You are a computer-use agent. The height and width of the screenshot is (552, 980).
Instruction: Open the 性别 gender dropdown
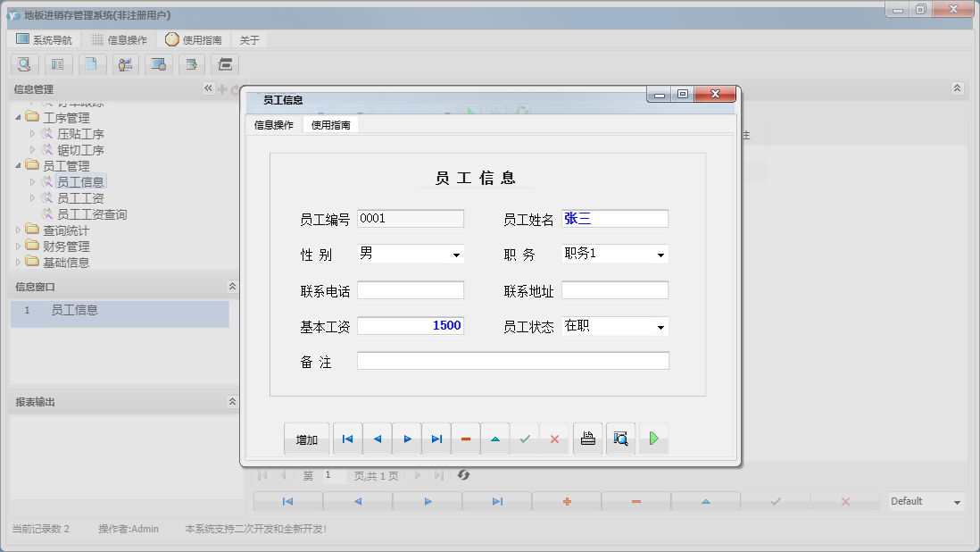pyautogui.click(x=458, y=254)
